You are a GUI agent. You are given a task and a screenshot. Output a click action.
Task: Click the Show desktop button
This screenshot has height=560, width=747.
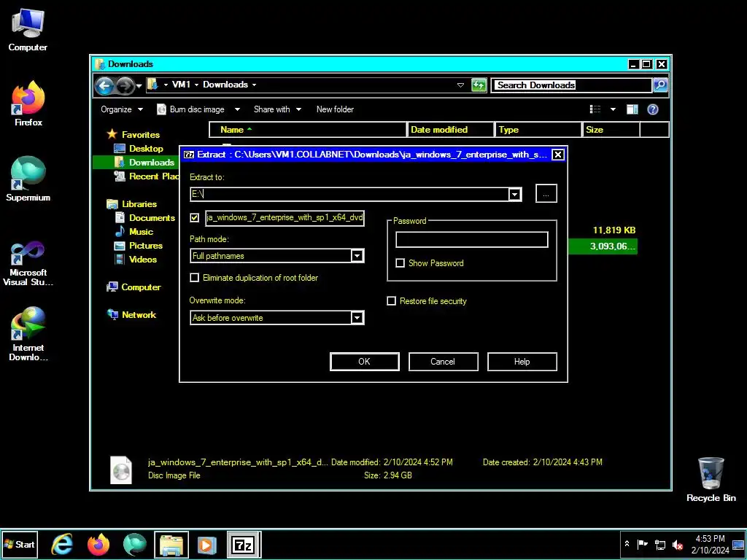coord(738,544)
